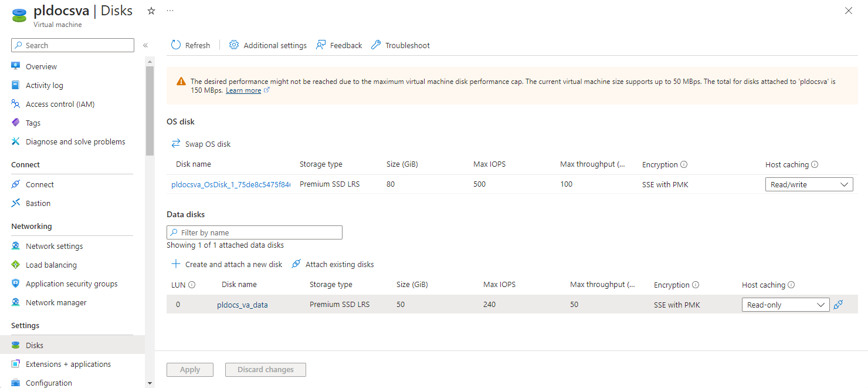
Task: Open Overview in the sidebar
Action: pos(41,66)
